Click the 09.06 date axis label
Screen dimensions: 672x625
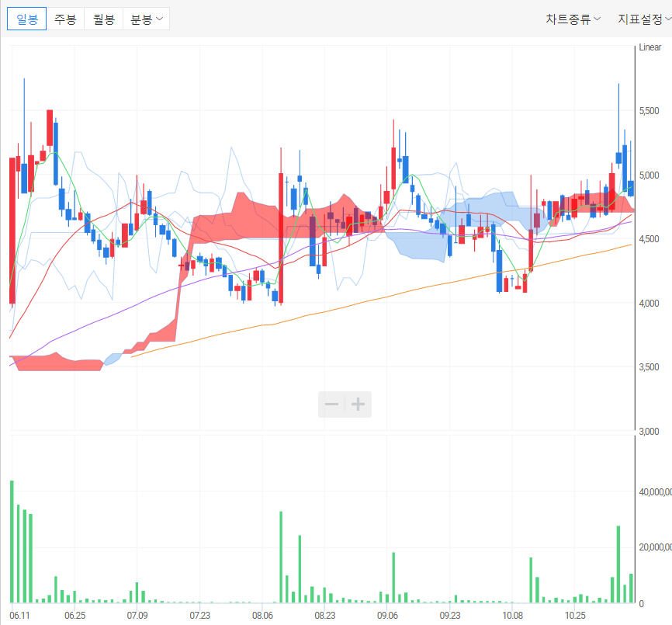coord(387,615)
